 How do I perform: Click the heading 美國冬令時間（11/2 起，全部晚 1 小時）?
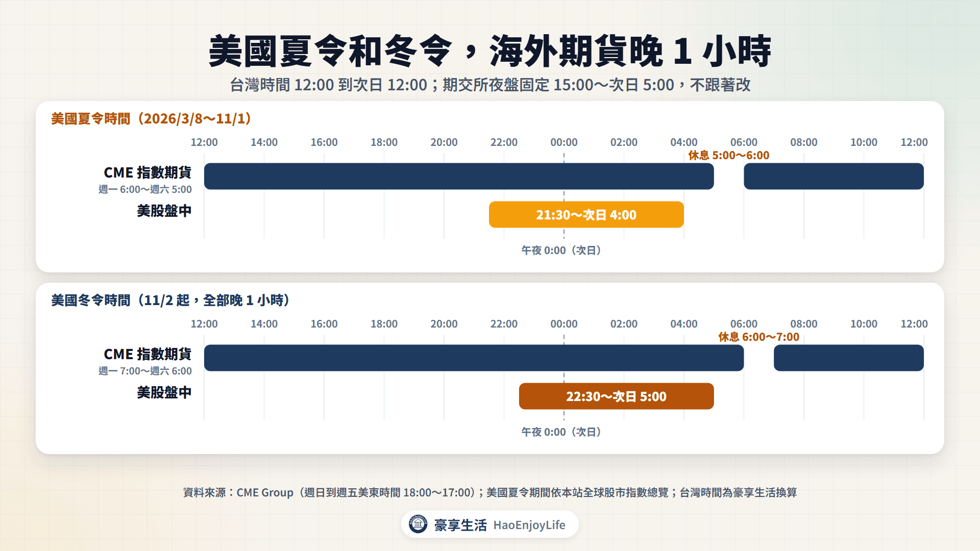point(170,300)
